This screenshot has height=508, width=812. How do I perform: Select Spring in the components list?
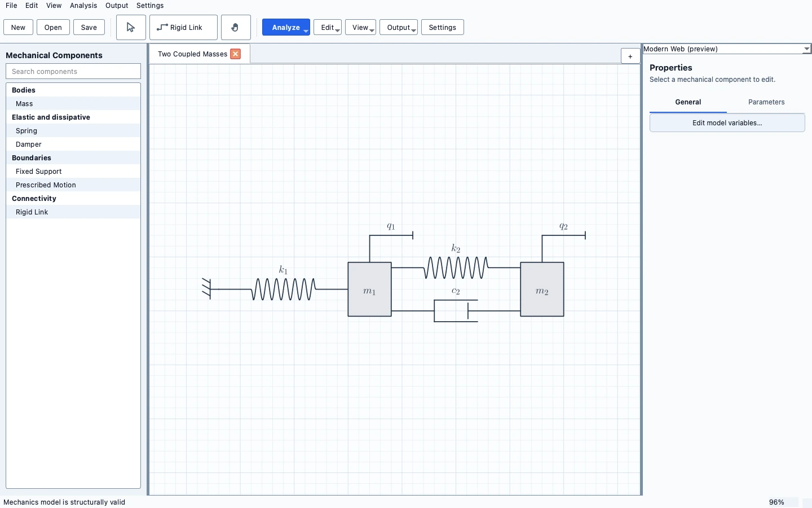click(73, 131)
